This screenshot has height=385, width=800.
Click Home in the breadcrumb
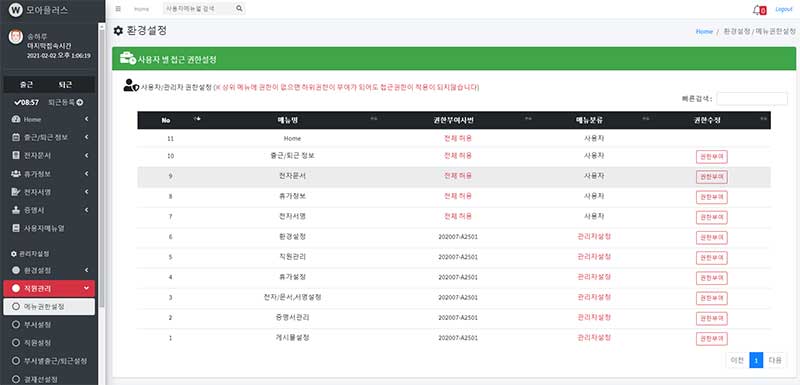tap(704, 32)
